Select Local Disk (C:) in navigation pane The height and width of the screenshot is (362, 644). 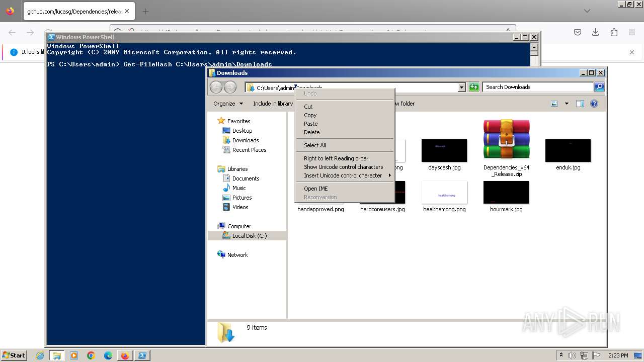point(249,236)
